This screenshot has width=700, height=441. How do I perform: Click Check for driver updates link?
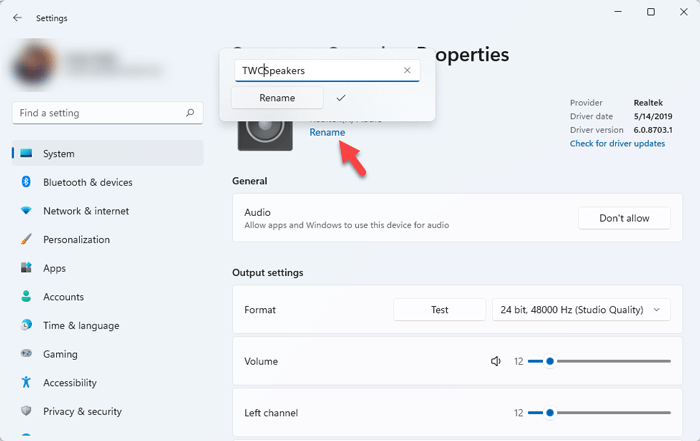point(617,144)
